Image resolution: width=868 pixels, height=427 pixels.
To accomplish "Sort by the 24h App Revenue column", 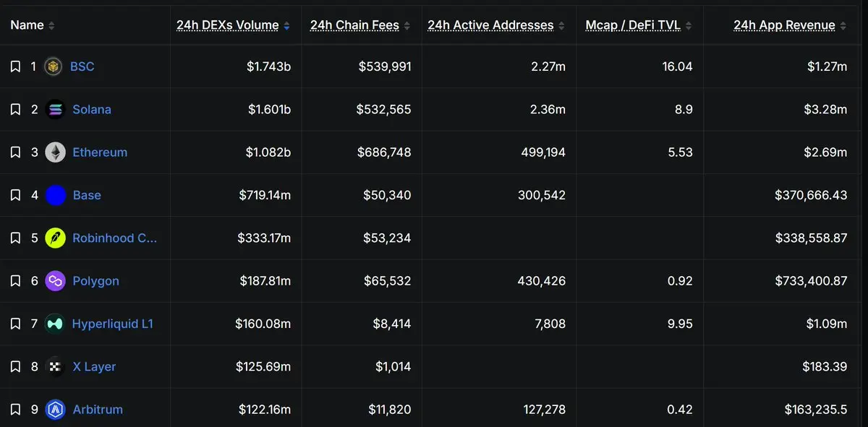I will (x=843, y=26).
